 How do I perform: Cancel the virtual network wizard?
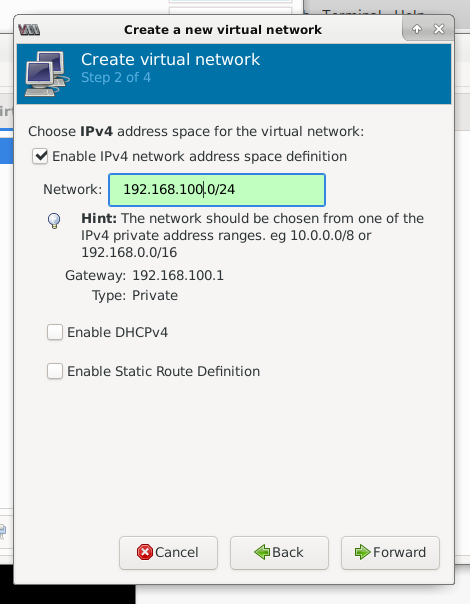tap(168, 552)
